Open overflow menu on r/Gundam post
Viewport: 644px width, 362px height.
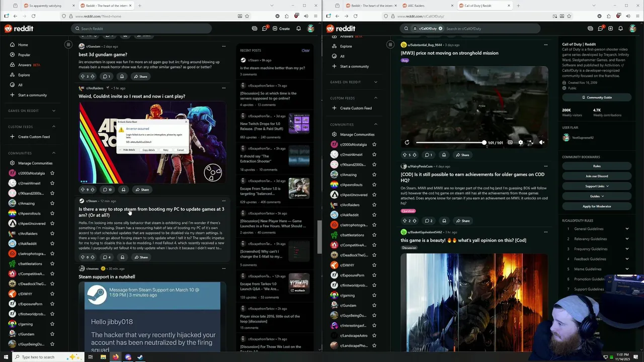pyautogui.click(x=224, y=46)
